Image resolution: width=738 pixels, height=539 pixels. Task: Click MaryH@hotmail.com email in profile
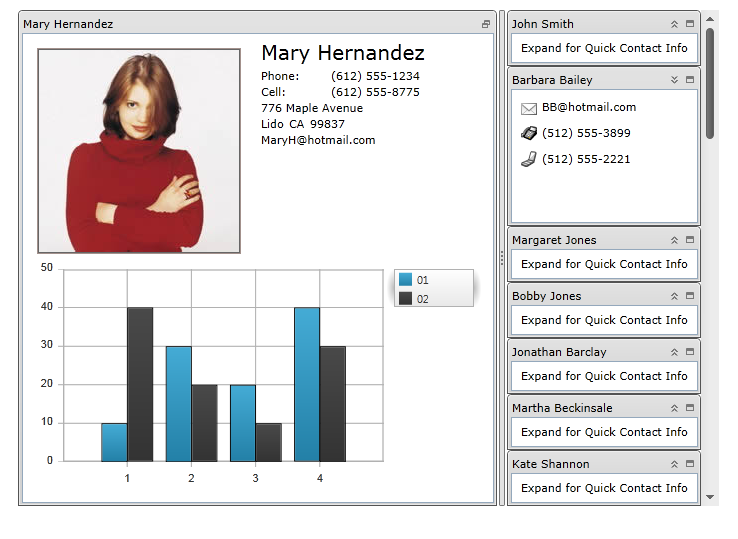pos(318,140)
